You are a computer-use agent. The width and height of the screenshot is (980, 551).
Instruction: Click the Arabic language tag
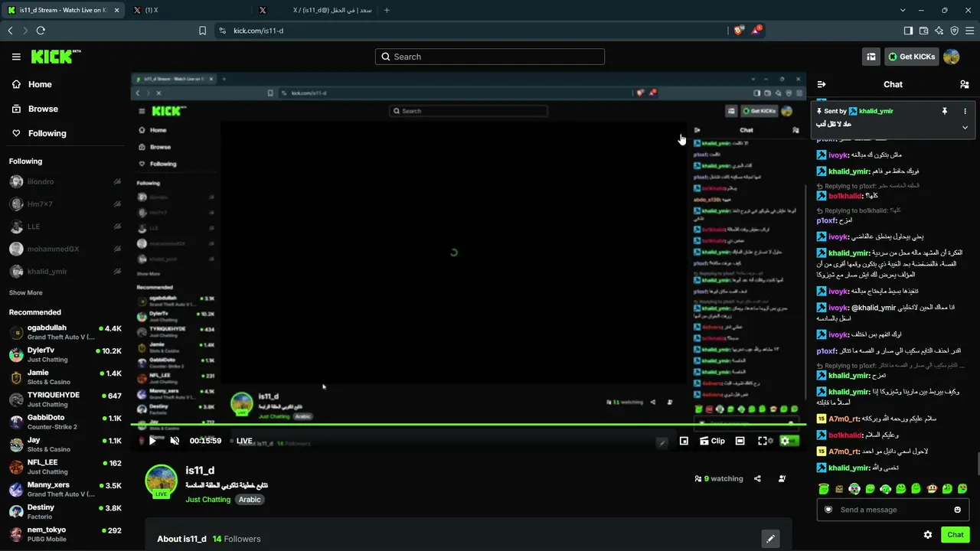point(250,500)
